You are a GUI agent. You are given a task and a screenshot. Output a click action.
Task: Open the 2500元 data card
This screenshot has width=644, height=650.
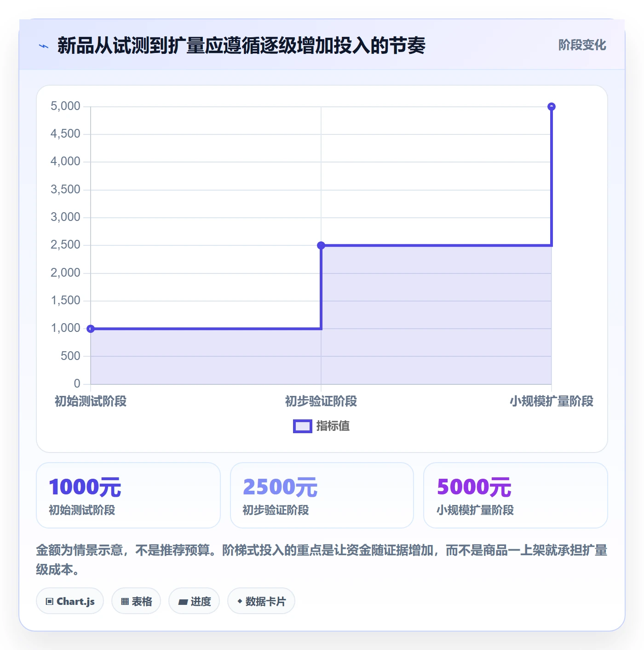[322, 495]
